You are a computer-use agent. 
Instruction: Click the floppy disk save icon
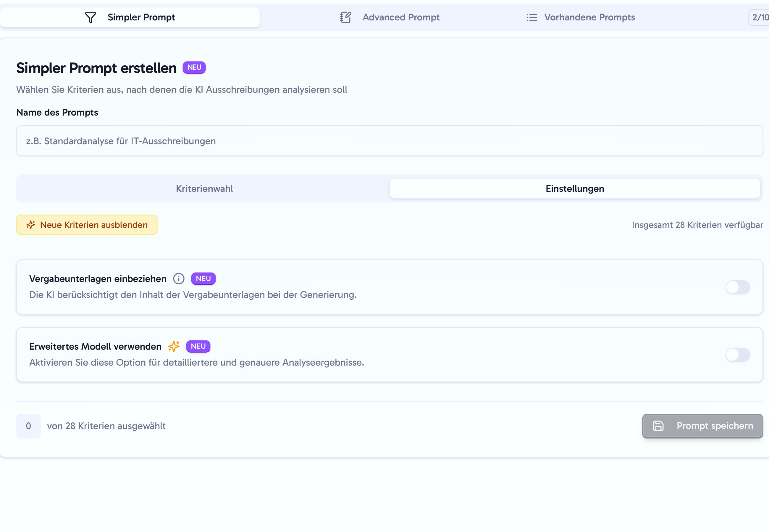tap(658, 426)
